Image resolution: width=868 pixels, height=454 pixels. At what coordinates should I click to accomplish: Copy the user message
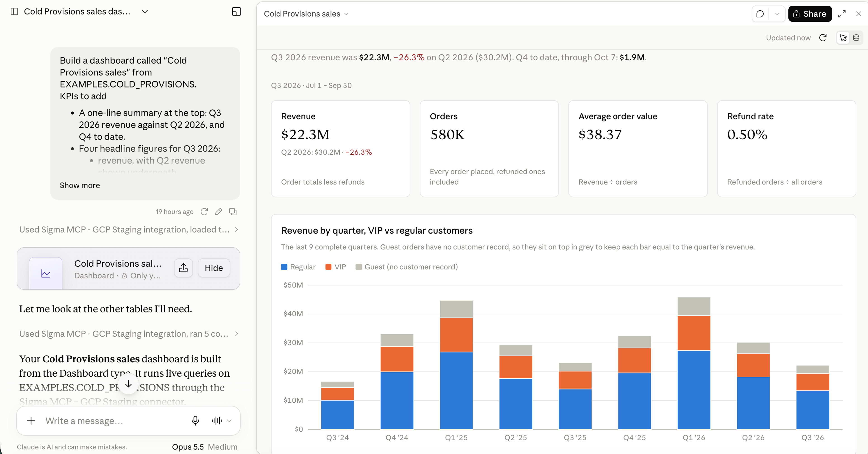click(x=233, y=212)
